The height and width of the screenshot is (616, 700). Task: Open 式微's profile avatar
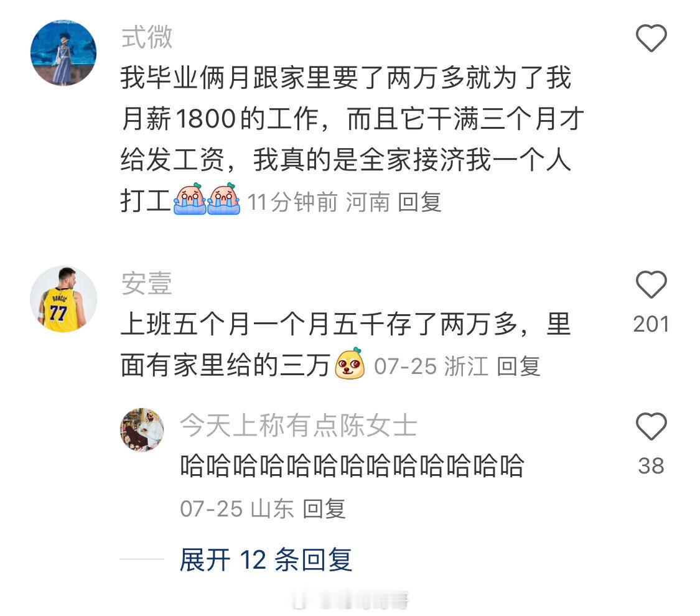pos(63,53)
